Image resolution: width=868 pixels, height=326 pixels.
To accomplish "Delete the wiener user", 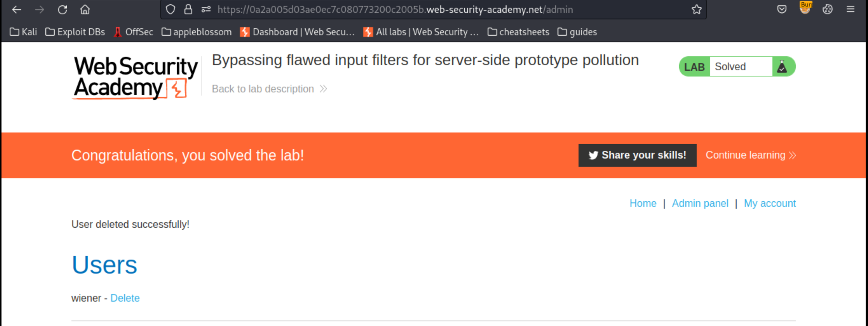I will [x=125, y=298].
